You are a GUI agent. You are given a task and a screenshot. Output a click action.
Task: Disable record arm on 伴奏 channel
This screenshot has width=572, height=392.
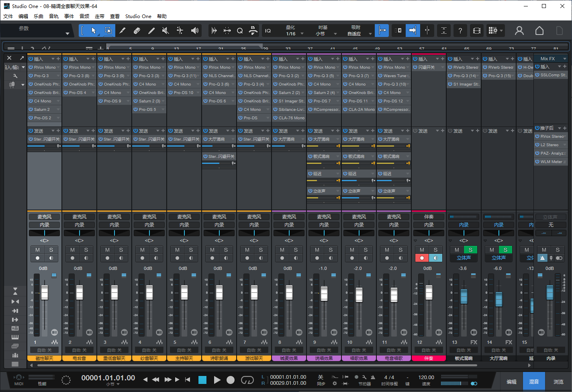(x=422, y=258)
